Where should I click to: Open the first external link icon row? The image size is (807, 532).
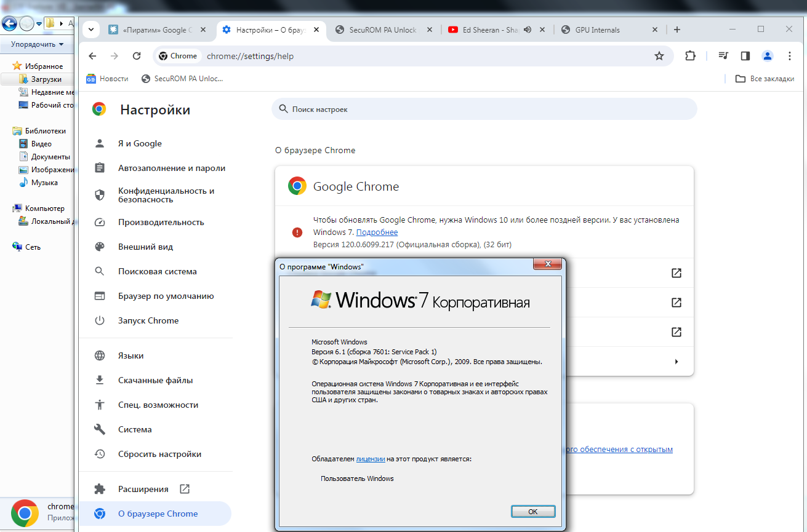click(676, 273)
